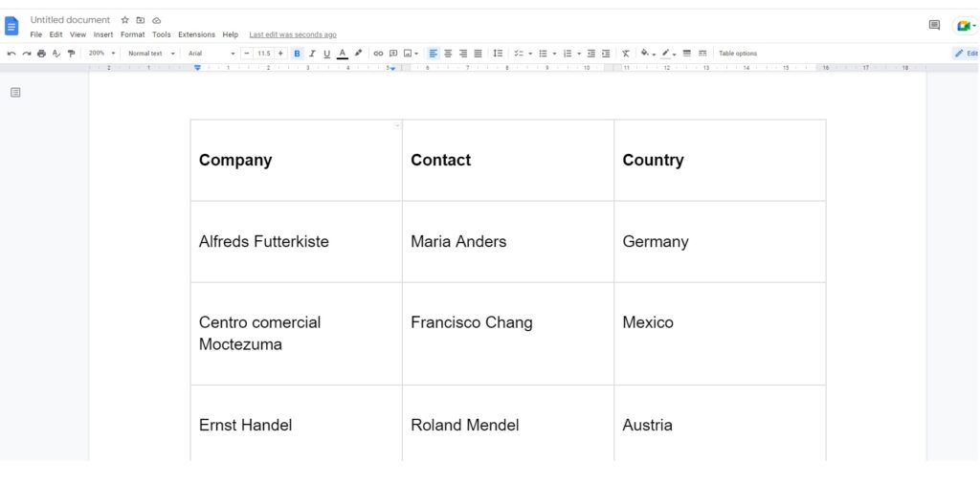Image resolution: width=980 pixels, height=485 pixels.
Task: Add a comment from toolbar
Action: pos(393,54)
